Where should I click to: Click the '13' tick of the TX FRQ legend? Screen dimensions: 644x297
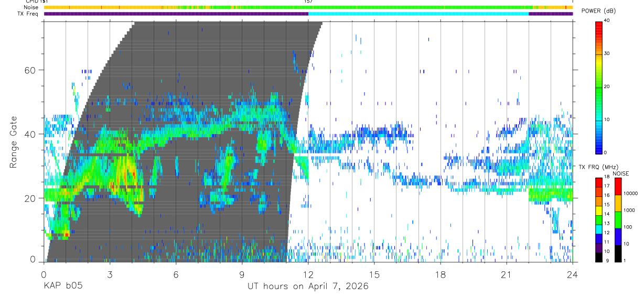[607, 223]
